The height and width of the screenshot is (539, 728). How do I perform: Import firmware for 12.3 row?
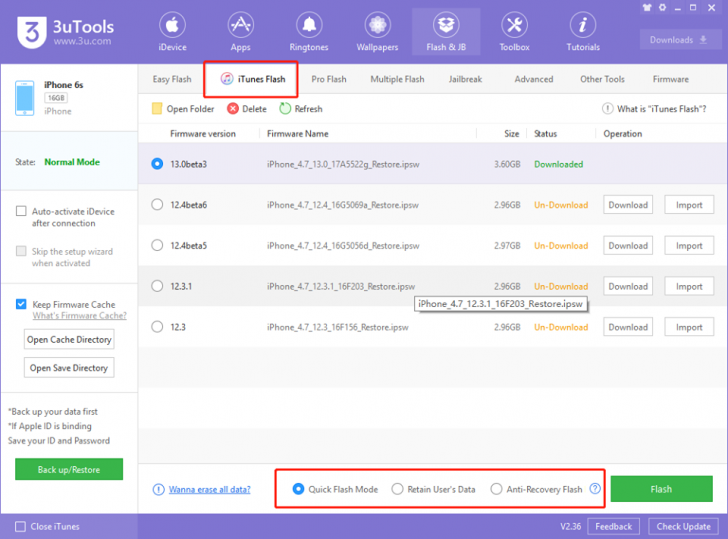[689, 327]
